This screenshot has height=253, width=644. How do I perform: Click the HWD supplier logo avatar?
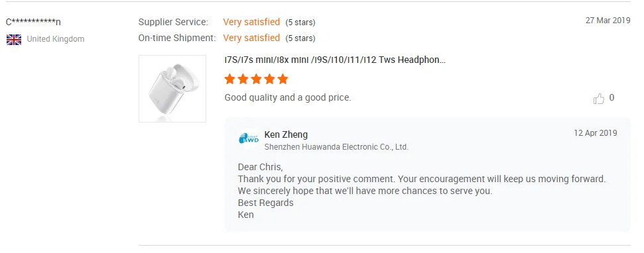coord(249,138)
